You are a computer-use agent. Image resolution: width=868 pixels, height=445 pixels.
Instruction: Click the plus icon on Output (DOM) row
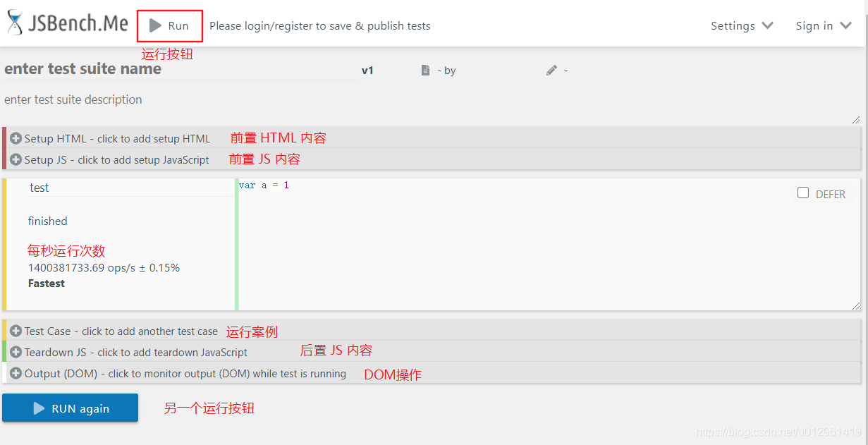15,374
